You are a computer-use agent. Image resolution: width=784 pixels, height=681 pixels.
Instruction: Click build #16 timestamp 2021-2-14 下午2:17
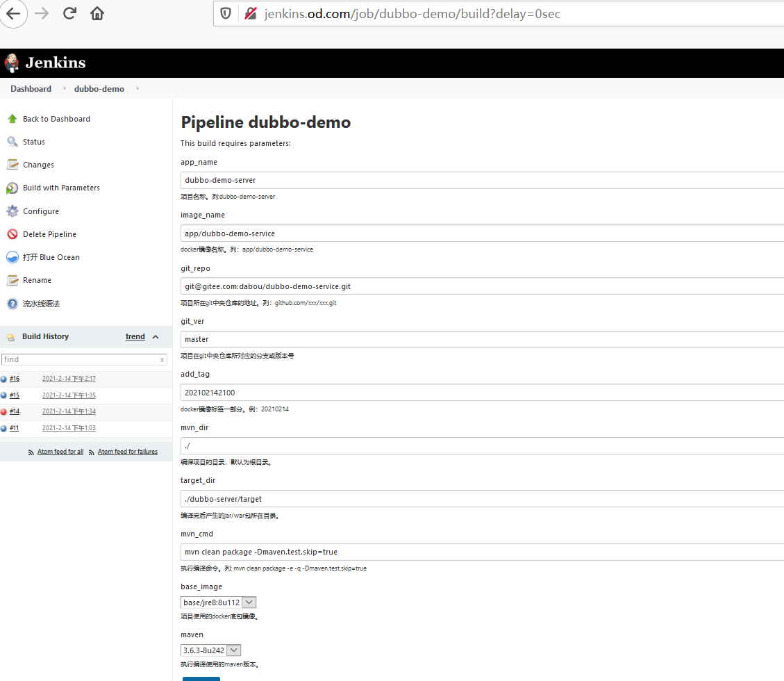(x=69, y=379)
